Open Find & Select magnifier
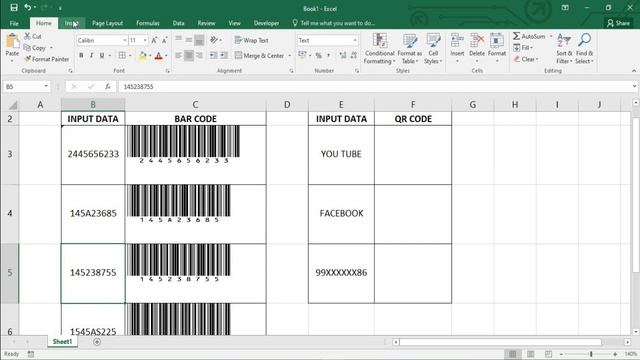Viewport: 640px width, 360px height. (584, 48)
